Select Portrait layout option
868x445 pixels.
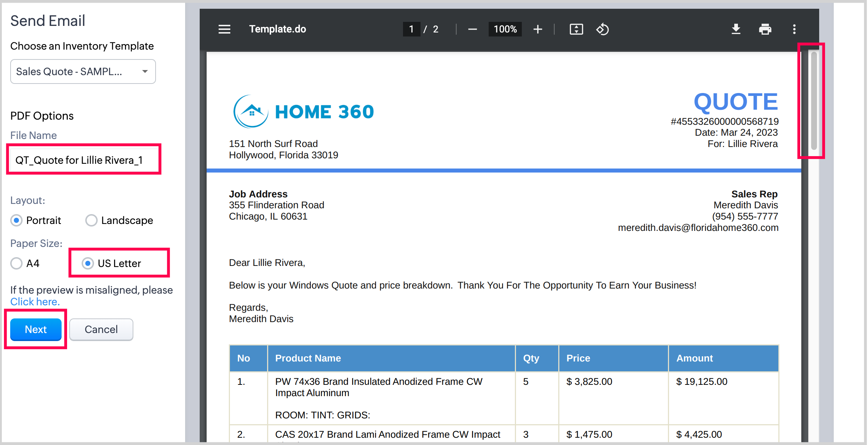coord(16,220)
